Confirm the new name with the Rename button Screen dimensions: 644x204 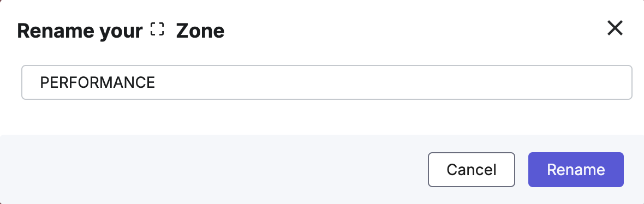pos(576,170)
